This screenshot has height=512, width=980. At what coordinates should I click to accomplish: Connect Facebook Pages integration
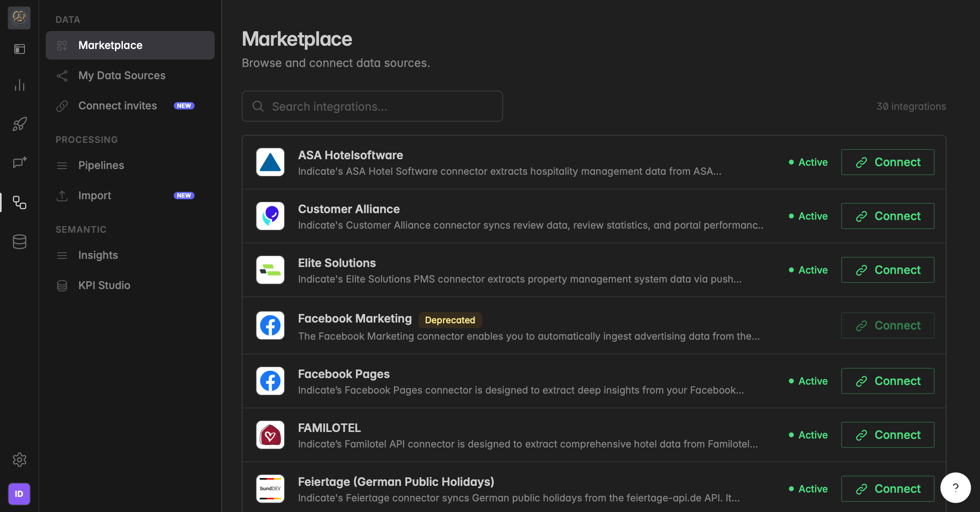tap(888, 381)
